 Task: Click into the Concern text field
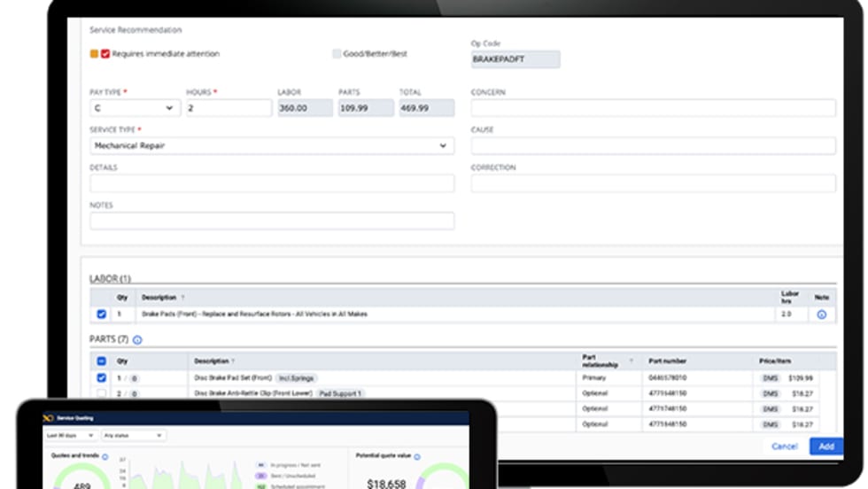tap(653, 108)
